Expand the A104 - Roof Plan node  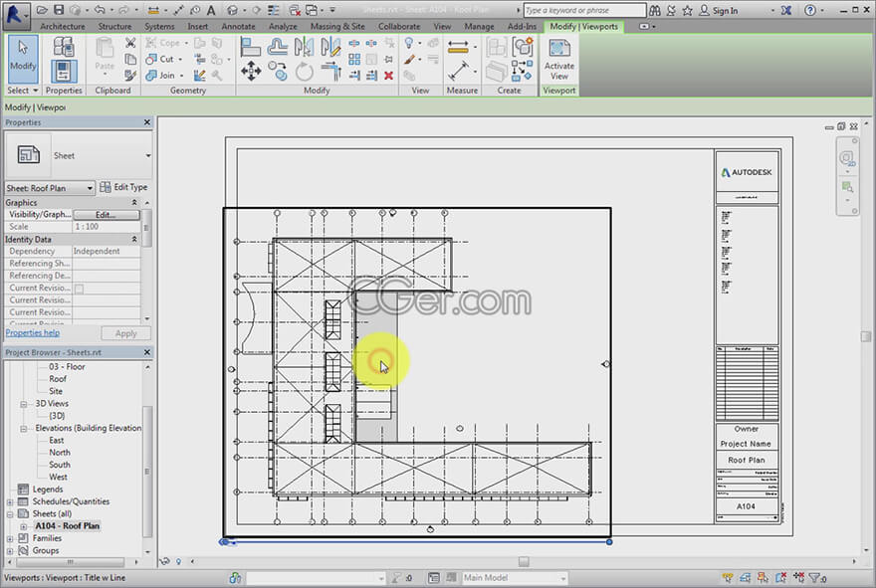pyautogui.click(x=24, y=526)
